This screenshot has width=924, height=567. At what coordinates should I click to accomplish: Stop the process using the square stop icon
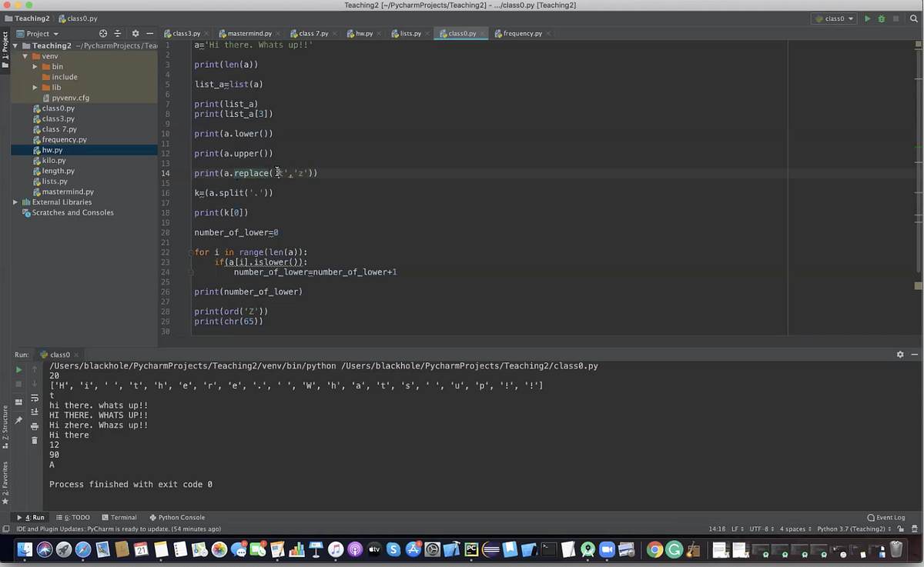18,382
